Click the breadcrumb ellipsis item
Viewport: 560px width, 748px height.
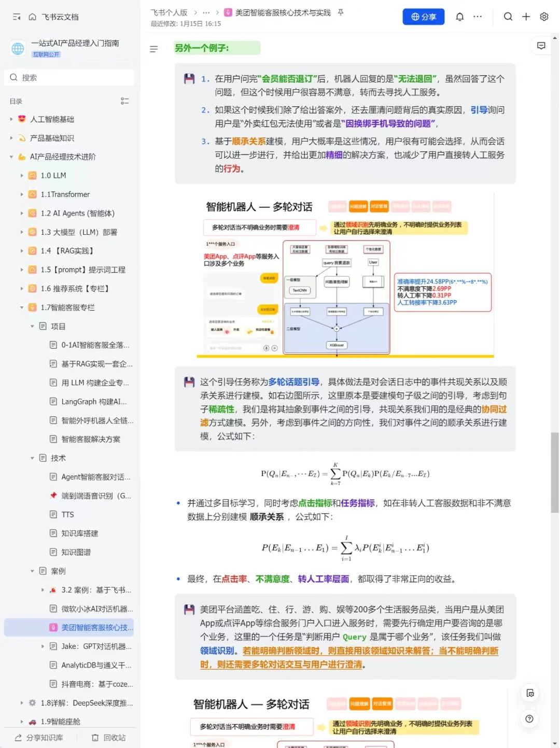(206, 12)
